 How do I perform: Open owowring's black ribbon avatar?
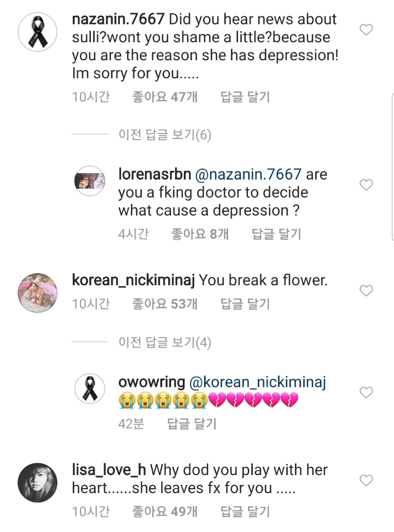[89, 389]
